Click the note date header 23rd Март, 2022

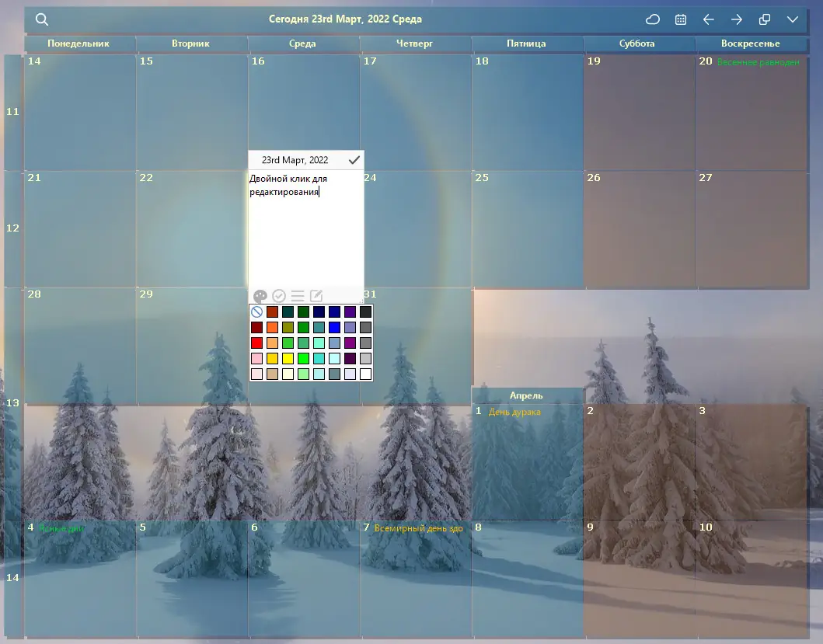(x=295, y=160)
